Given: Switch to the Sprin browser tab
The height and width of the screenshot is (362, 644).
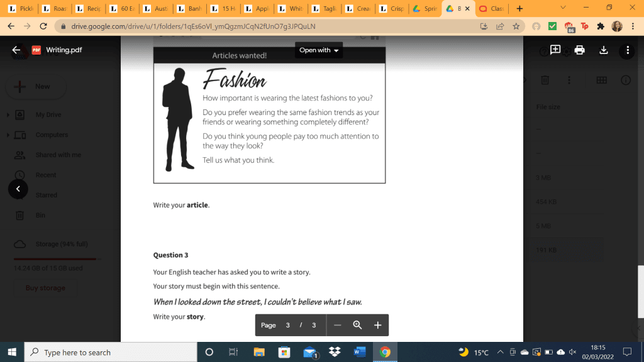Looking at the screenshot, I should click(426, 9).
